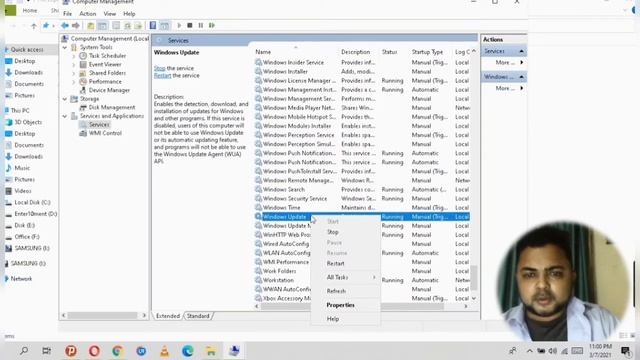The height and width of the screenshot is (360, 640).
Task: Open File Explorer from the taskbar
Action: 211,351
